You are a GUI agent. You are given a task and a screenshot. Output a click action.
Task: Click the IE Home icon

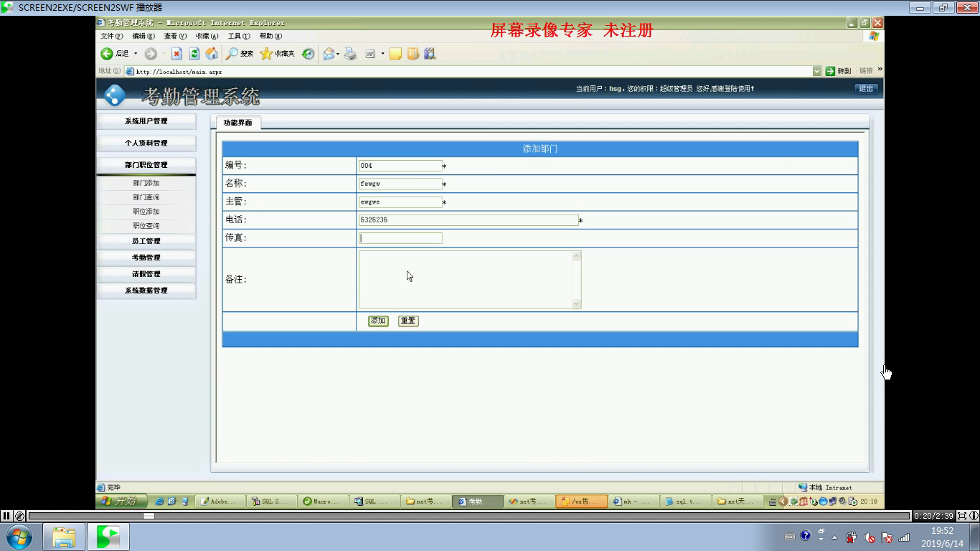pyautogui.click(x=212, y=54)
